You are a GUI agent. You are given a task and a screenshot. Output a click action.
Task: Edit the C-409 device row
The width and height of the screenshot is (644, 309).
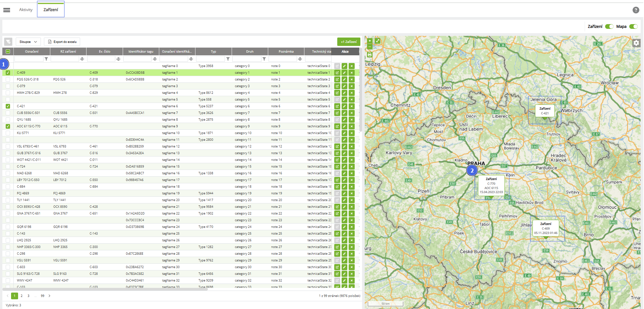point(344,73)
